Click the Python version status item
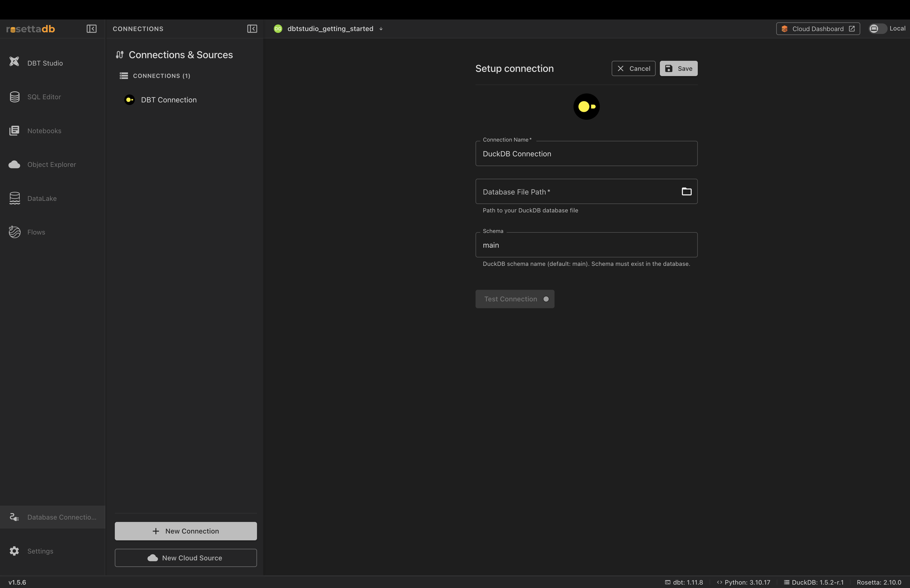 pyautogui.click(x=744, y=582)
